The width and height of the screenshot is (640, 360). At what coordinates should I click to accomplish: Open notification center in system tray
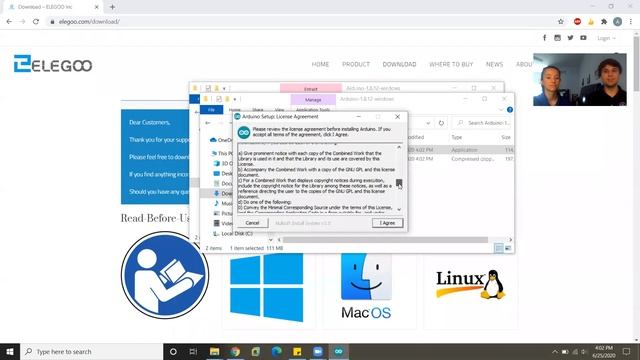[626, 351]
